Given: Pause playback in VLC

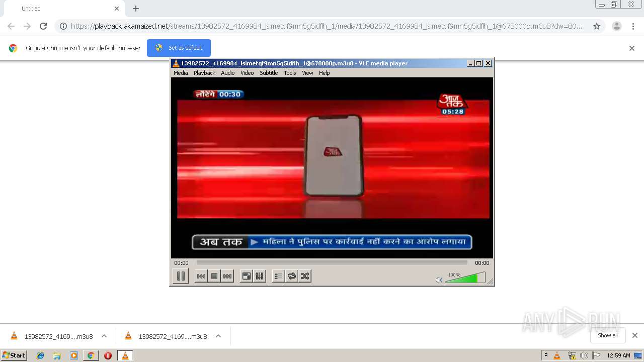Looking at the screenshot, I should click(x=181, y=276).
